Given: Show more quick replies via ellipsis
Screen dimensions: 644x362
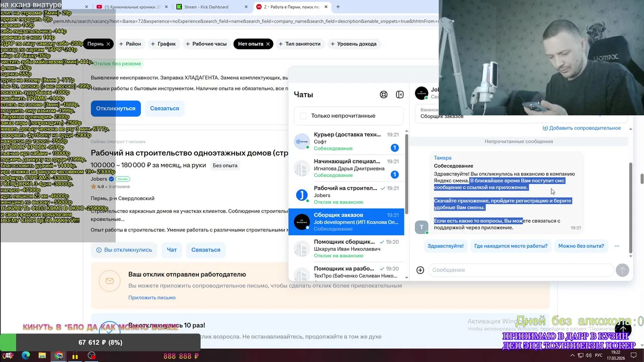Looking at the screenshot, I should [616, 246].
